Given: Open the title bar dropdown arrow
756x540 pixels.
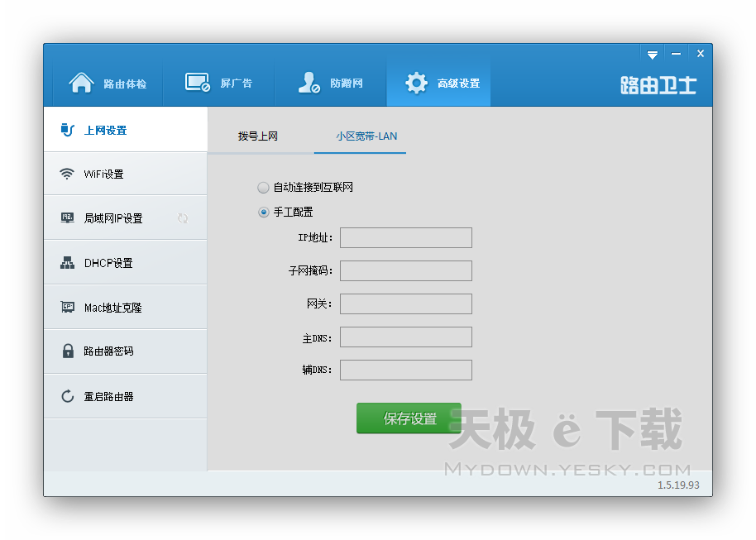Looking at the screenshot, I should tap(653, 53).
